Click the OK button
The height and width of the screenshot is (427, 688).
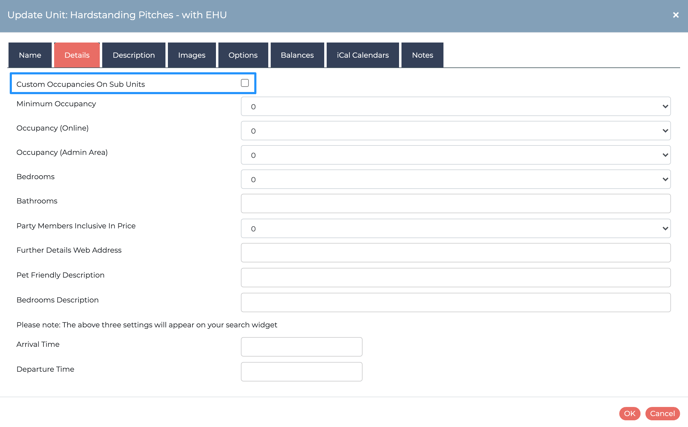click(630, 413)
